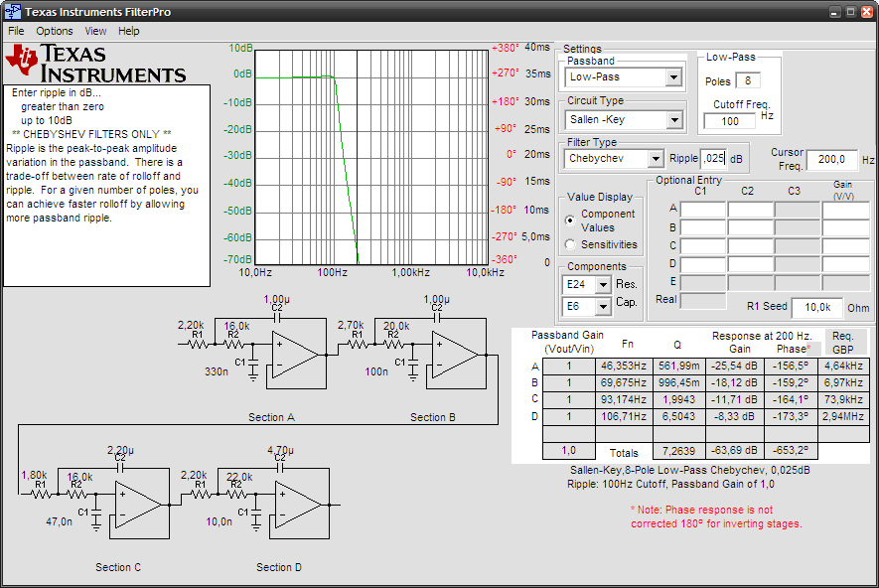Expand the Circuit Type Sallen-Key dropdown

click(x=674, y=119)
